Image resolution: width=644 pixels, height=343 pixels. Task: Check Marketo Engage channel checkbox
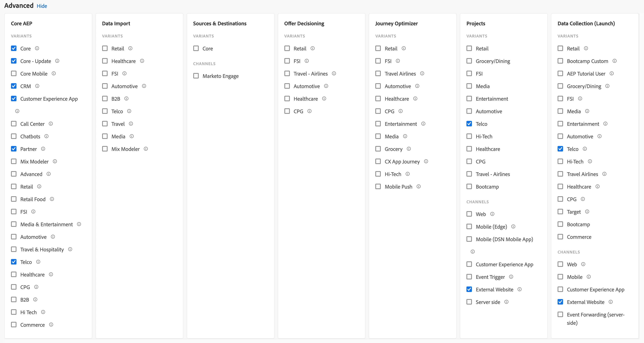pos(196,76)
